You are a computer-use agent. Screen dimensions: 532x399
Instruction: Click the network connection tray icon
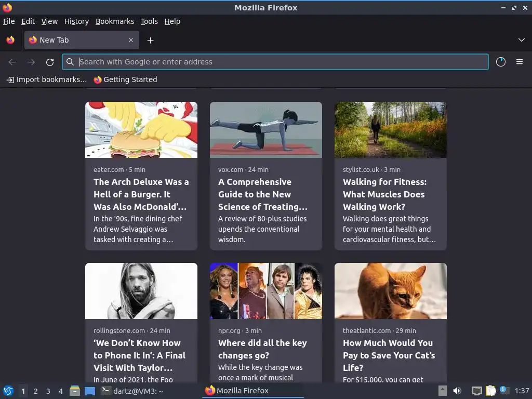[477, 391]
